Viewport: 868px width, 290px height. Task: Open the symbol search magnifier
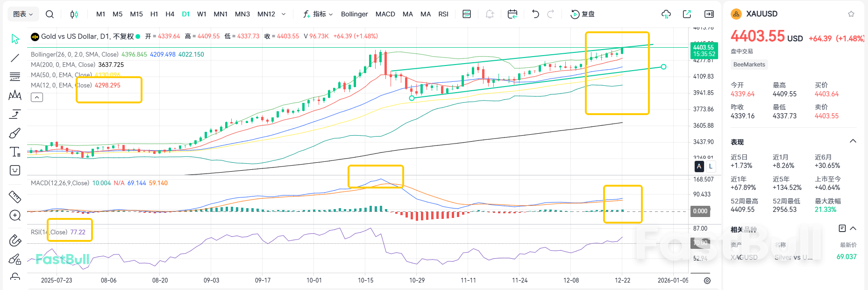pyautogui.click(x=50, y=14)
